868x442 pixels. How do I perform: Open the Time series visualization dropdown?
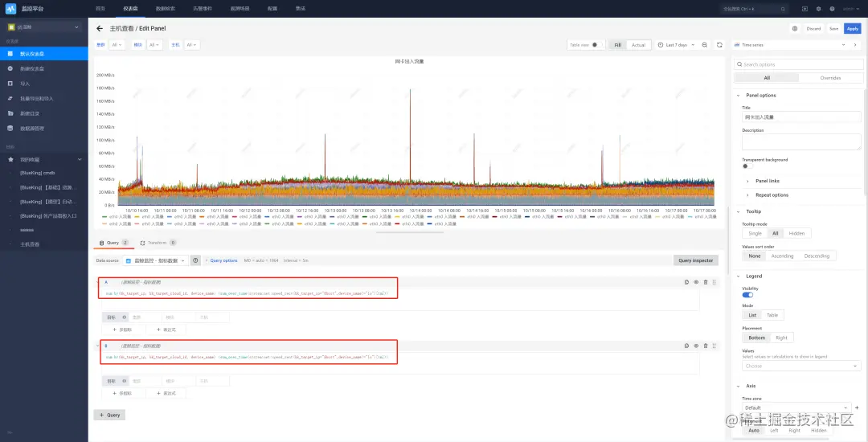pyautogui.click(x=791, y=45)
